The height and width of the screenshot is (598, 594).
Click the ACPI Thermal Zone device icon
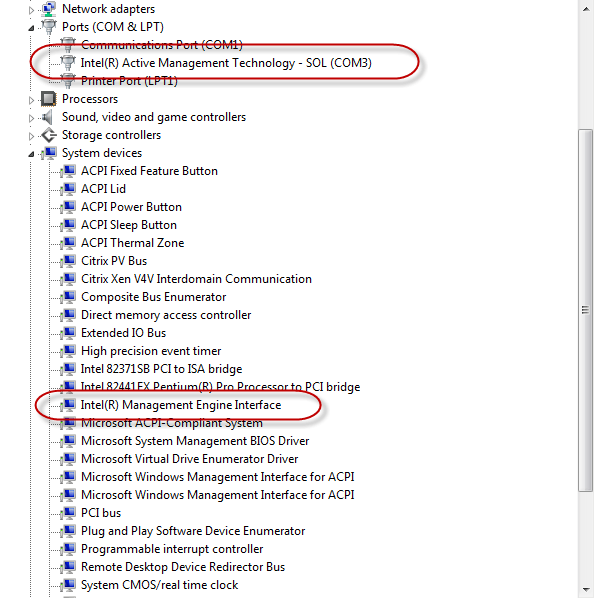click(68, 243)
